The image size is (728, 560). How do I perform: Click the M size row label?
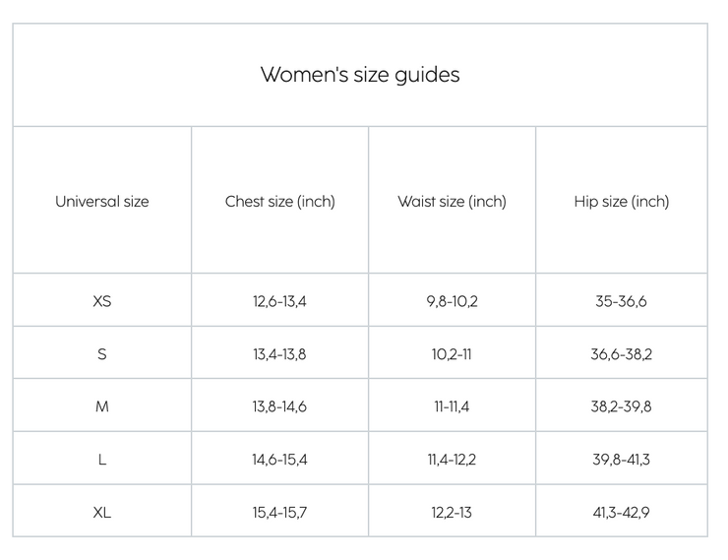pyautogui.click(x=102, y=406)
